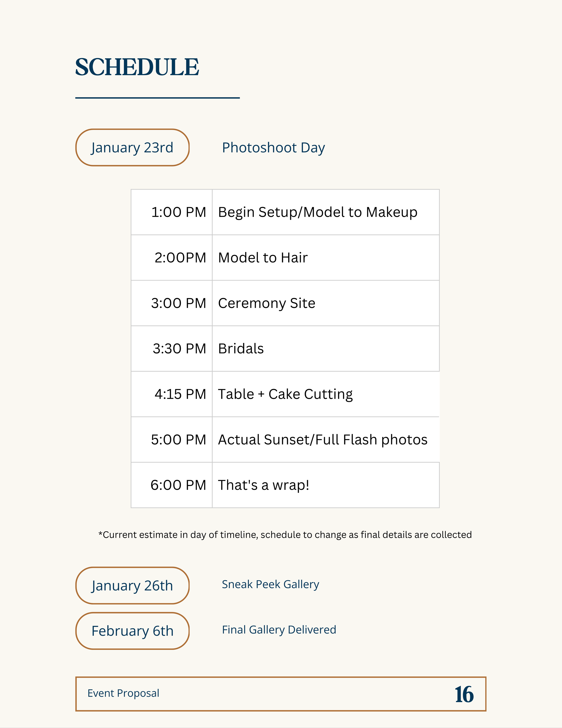This screenshot has height=728, width=562.
Task: Select the Begin Setup/Model to Makeup cell
Action: click(x=326, y=212)
